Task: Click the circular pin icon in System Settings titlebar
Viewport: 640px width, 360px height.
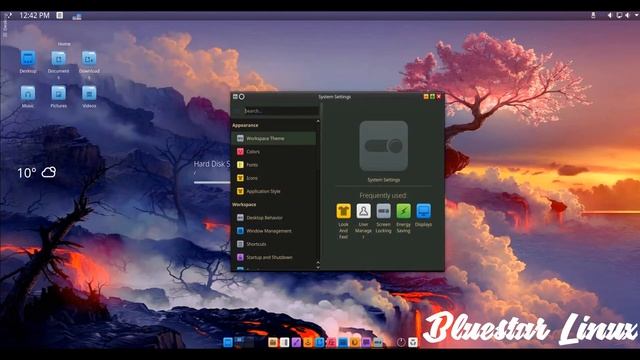Action: (x=242, y=96)
